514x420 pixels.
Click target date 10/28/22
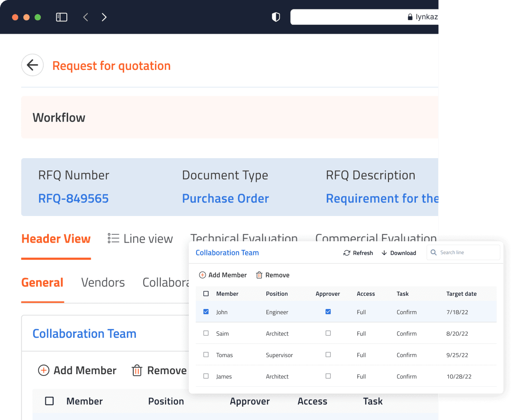click(459, 376)
